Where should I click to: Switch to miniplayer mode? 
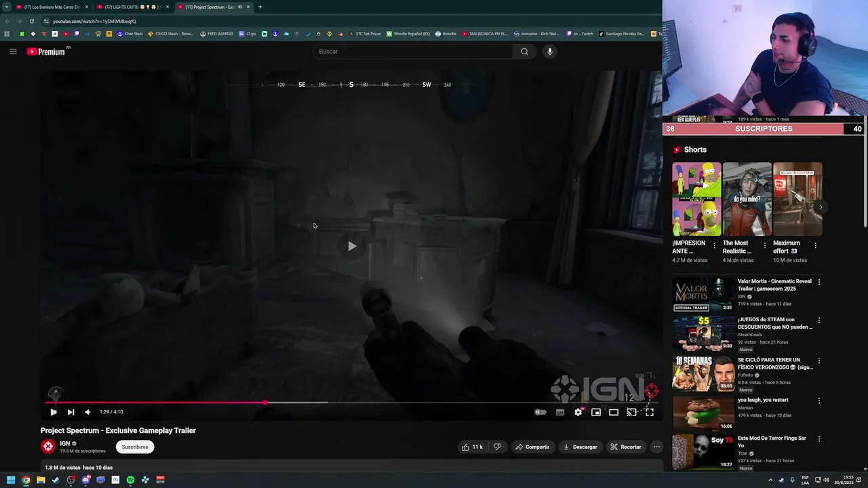pos(596,412)
